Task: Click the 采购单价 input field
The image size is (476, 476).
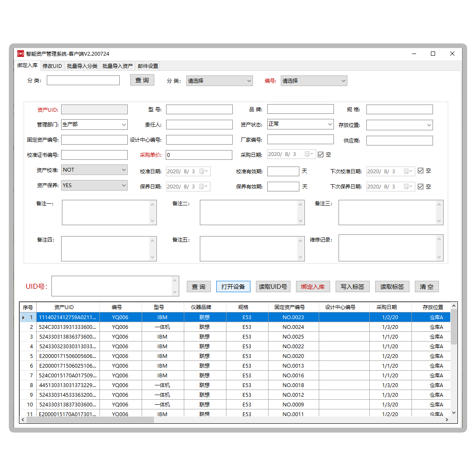Action: (x=199, y=155)
